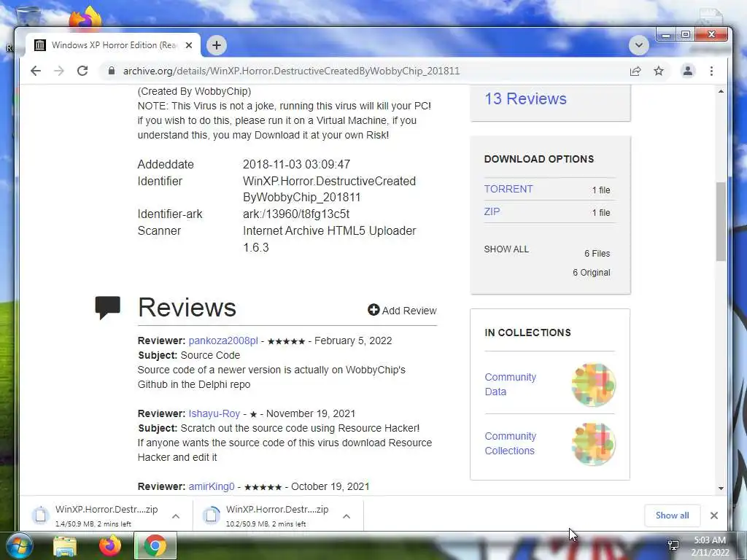Click the plus icon beside Add Review
Screen dimensions: 747x560
click(373, 310)
